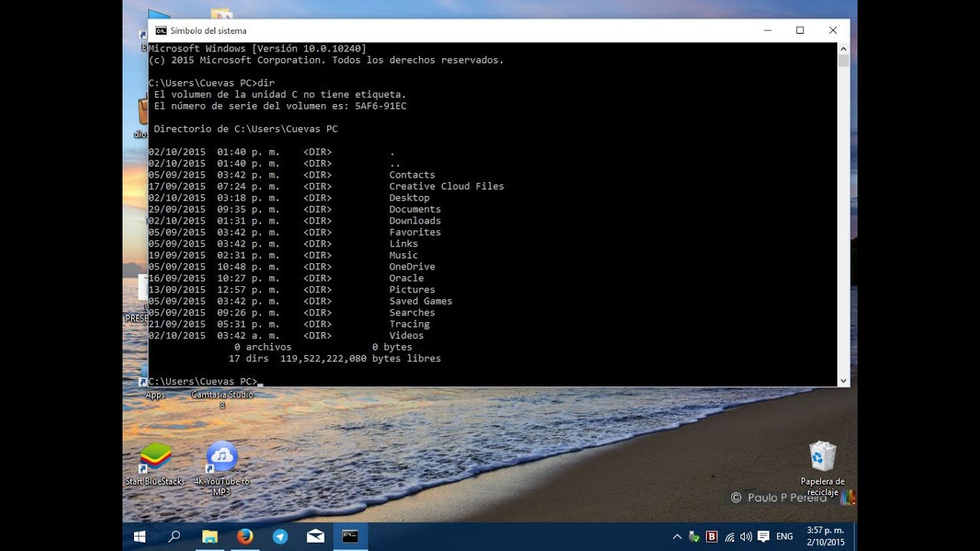Screen dimensions: 980x551
Task: Click the Oracle directory name
Action: pos(407,279)
